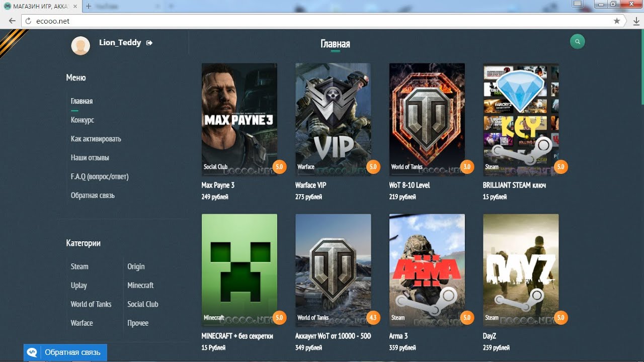
Task: Browse the Warface category
Action: [x=82, y=323]
